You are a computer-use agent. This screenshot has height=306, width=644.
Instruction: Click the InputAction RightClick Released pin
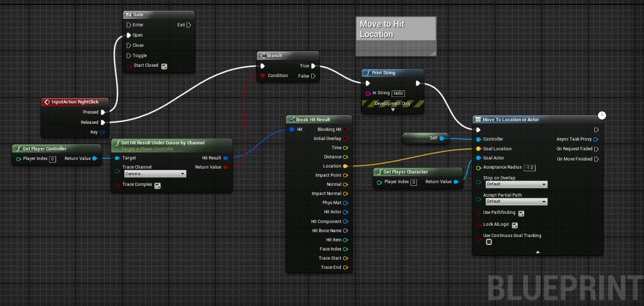click(x=102, y=122)
